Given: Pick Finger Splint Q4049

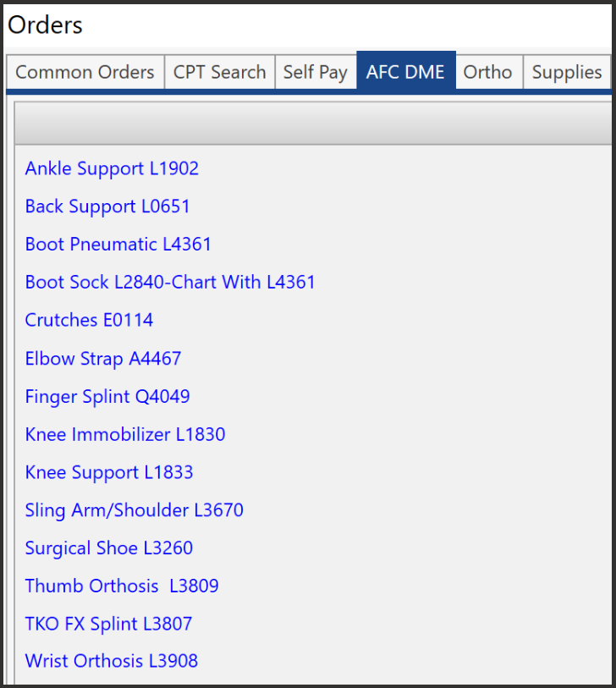Looking at the screenshot, I should pyautogui.click(x=107, y=397).
